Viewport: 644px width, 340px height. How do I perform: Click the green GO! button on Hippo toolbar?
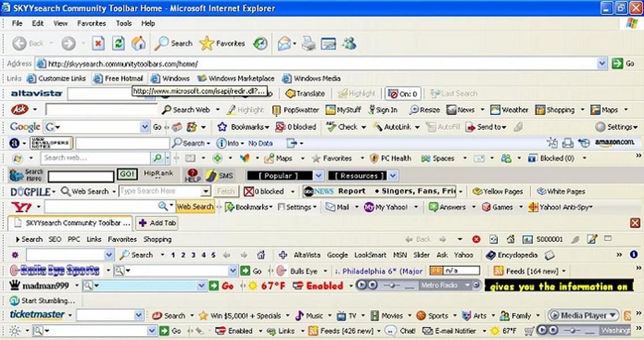coord(127,174)
